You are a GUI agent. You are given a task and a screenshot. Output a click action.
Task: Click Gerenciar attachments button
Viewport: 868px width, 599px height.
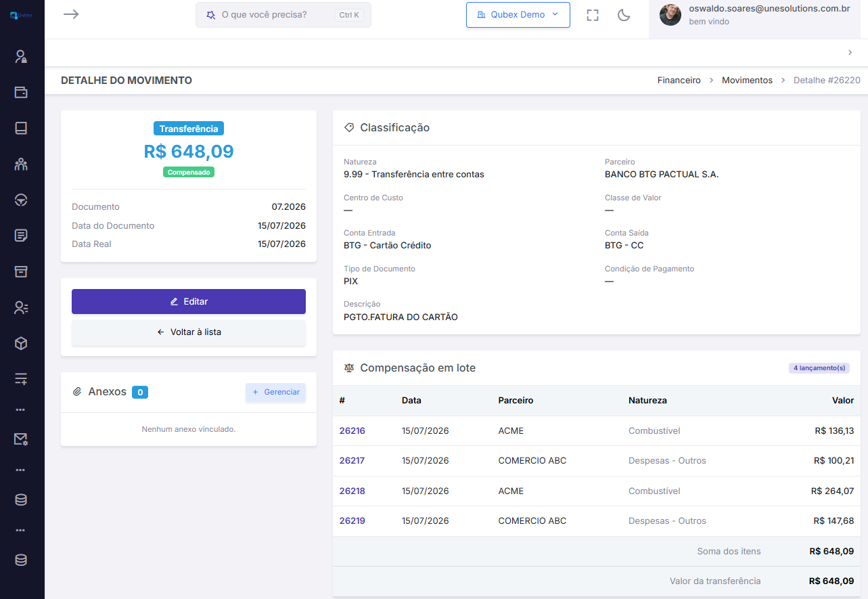(x=275, y=392)
